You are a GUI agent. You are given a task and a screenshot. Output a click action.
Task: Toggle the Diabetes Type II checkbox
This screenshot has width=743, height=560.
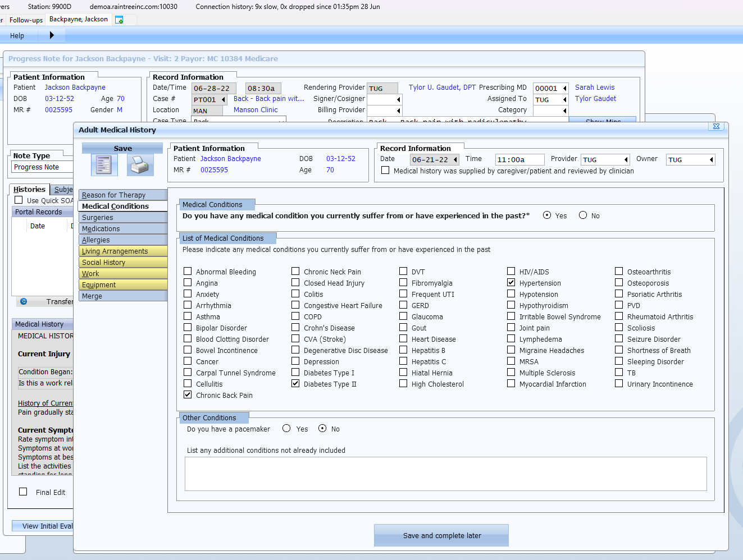coord(295,383)
